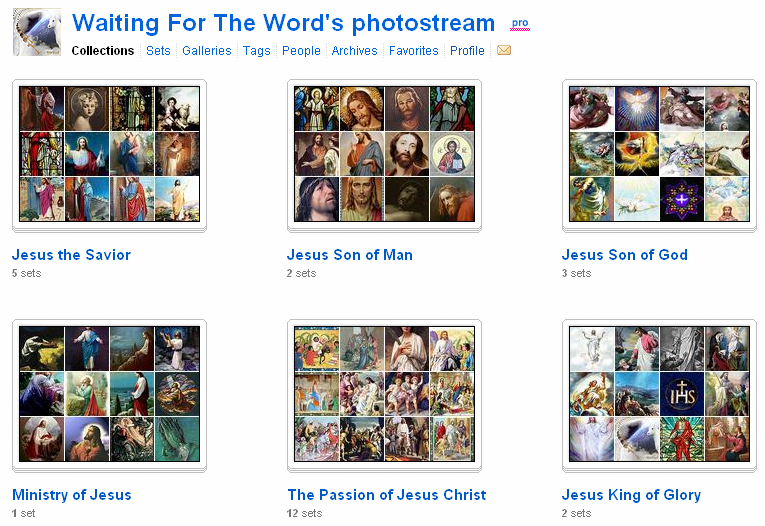Open Jesus King of Glory link
The width and height of the screenshot is (765, 526).
pyautogui.click(x=631, y=495)
